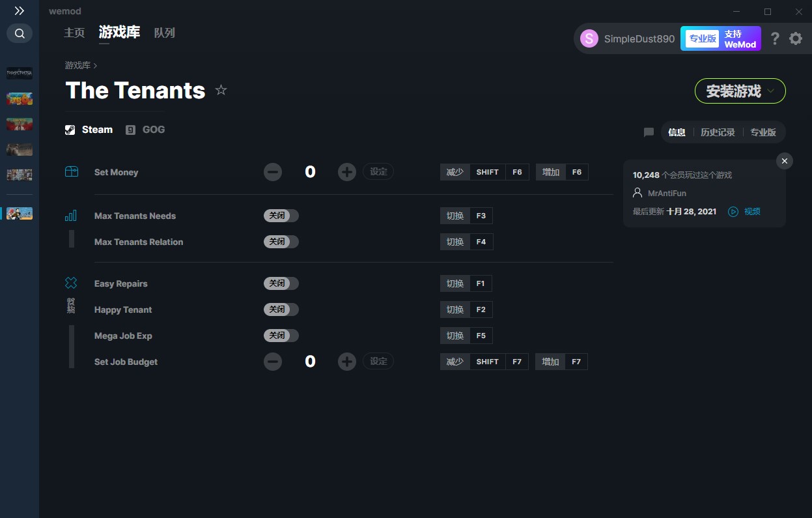The width and height of the screenshot is (812, 518).
Task: Expand the 安装游戏 dropdown arrow
Action: coord(771,91)
